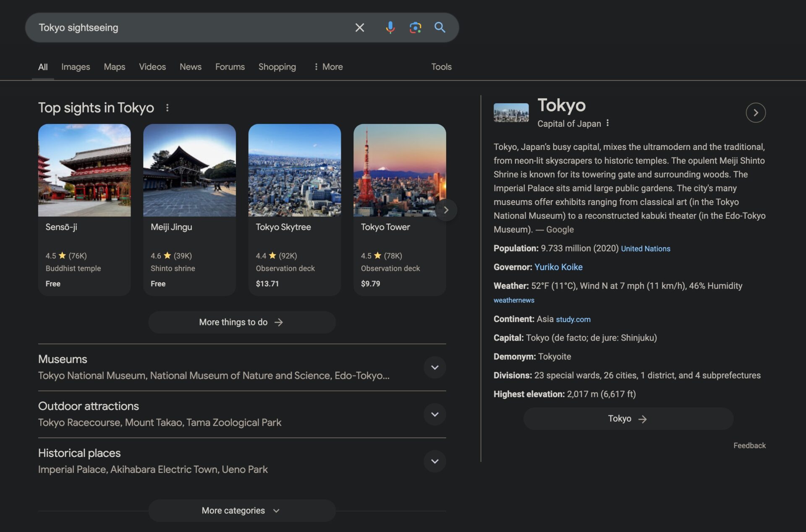Select the All results tab
The height and width of the screenshot is (532, 806).
point(43,67)
